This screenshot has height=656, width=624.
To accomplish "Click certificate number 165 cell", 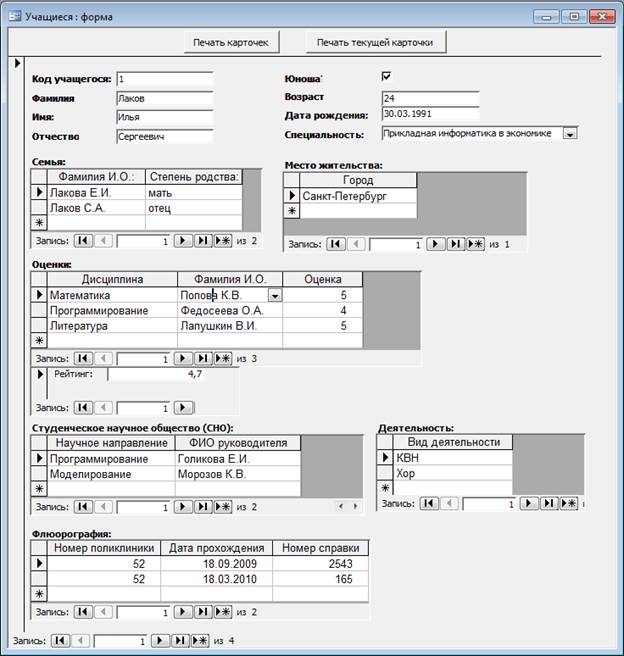I will pyautogui.click(x=320, y=579).
